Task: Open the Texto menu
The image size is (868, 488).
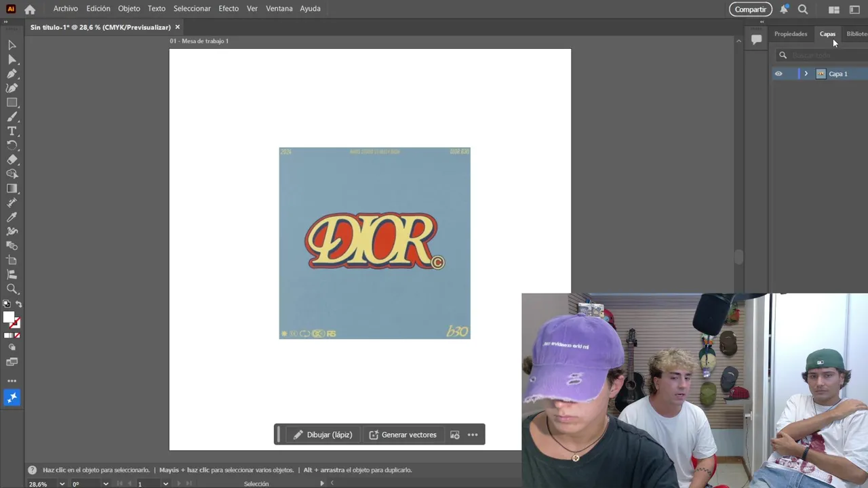Action: click(157, 9)
